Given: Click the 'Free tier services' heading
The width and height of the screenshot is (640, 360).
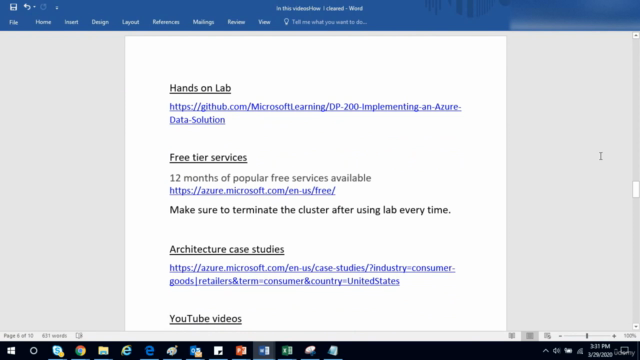Looking at the screenshot, I should pyautogui.click(x=208, y=158).
